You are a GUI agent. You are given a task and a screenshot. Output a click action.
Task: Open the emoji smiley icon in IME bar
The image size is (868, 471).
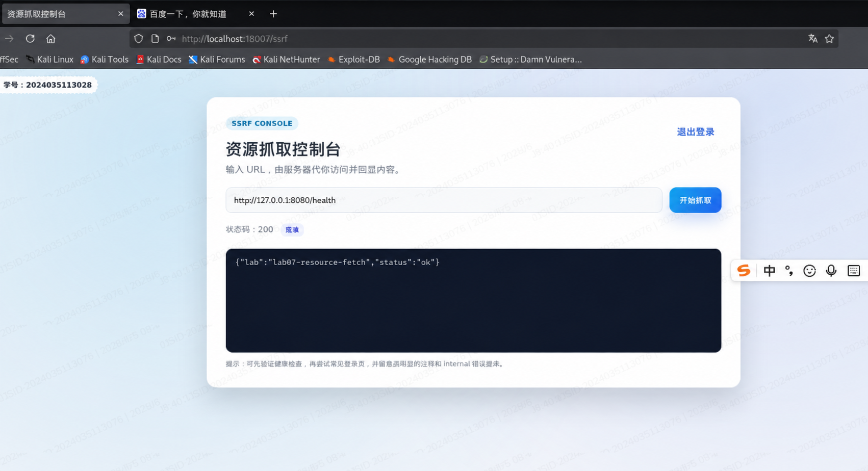pos(809,271)
